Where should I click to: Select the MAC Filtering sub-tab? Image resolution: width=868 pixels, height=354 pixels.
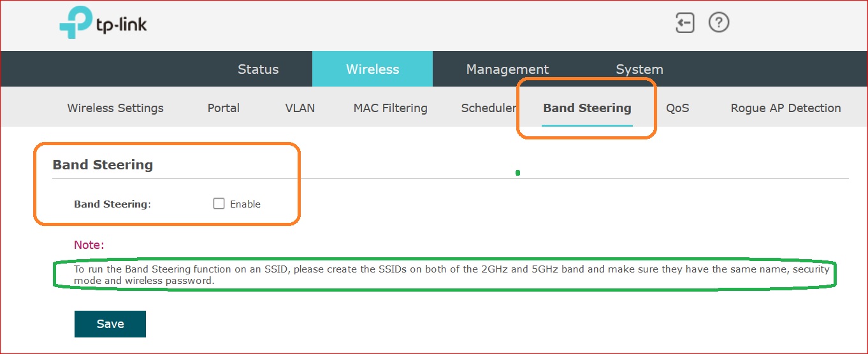[x=390, y=108]
